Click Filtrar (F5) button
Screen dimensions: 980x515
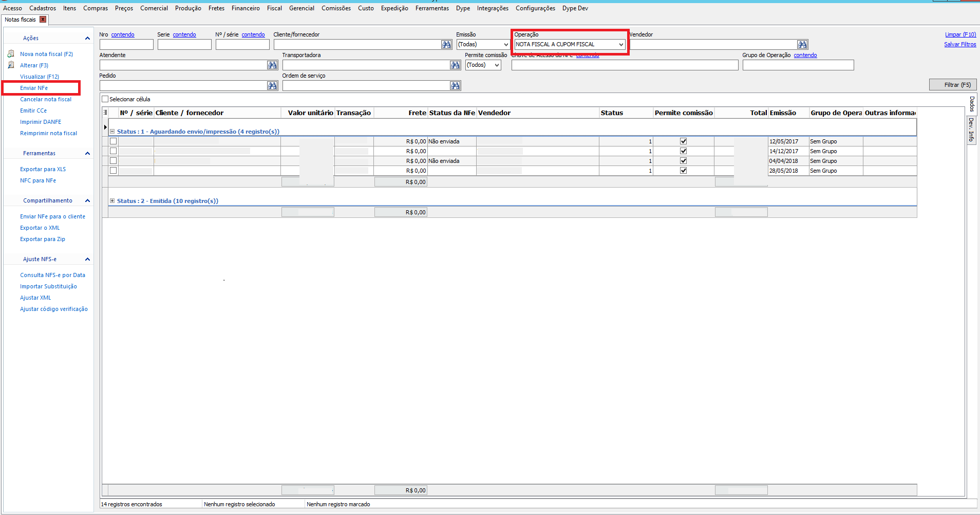tap(953, 85)
